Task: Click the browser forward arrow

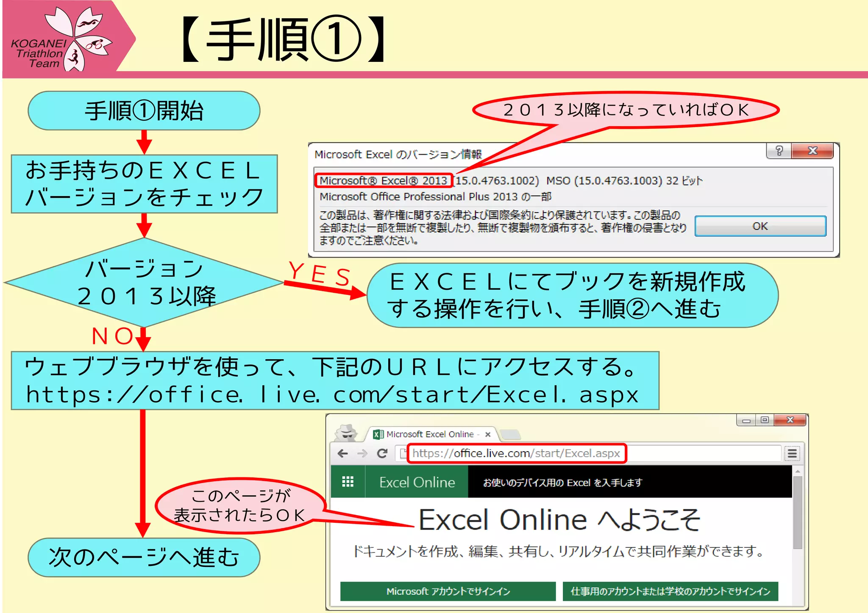Action: [x=362, y=453]
